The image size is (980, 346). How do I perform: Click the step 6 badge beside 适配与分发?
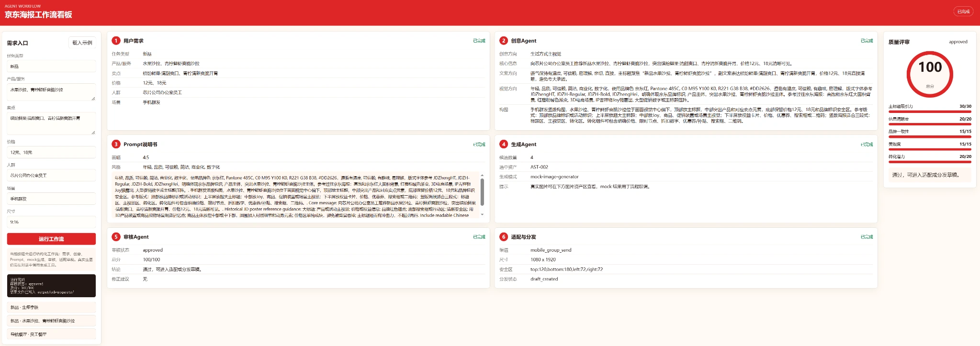coord(504,237)
